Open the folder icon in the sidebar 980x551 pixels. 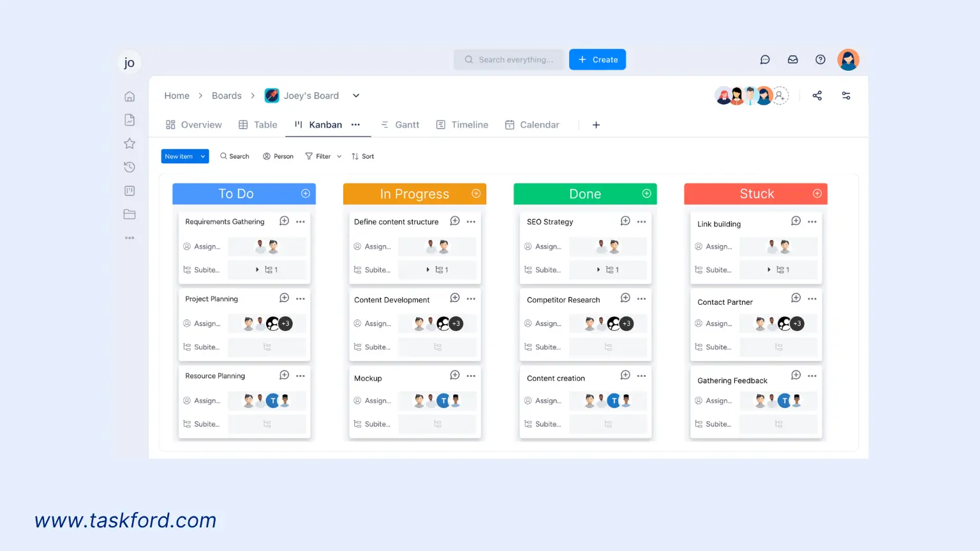(130, 214)
